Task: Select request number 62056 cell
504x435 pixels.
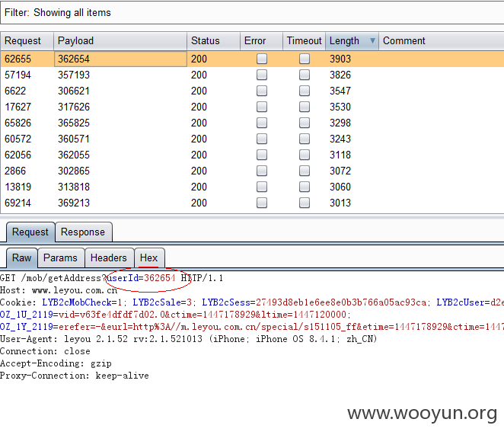Action: click(27, 155)
